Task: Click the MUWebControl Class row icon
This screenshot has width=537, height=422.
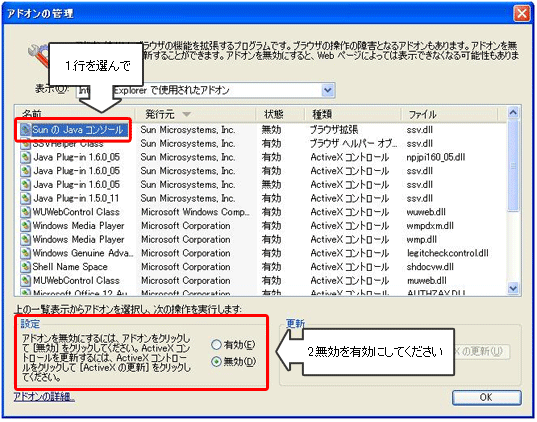Action: [x=25, y=281]
